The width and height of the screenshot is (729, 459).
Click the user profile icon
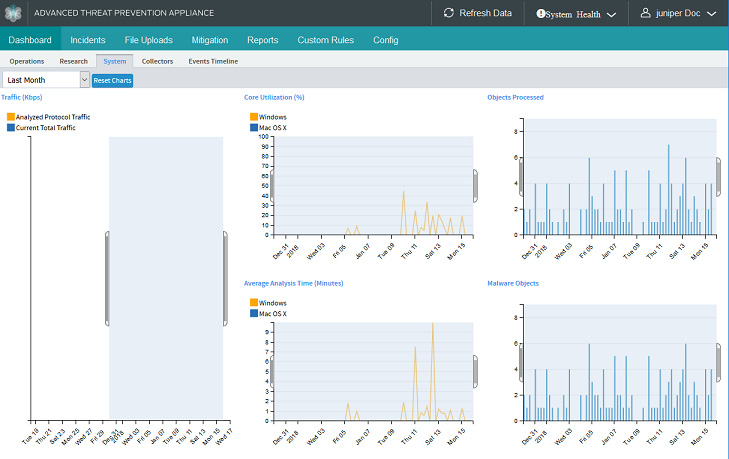coord(645,13)
